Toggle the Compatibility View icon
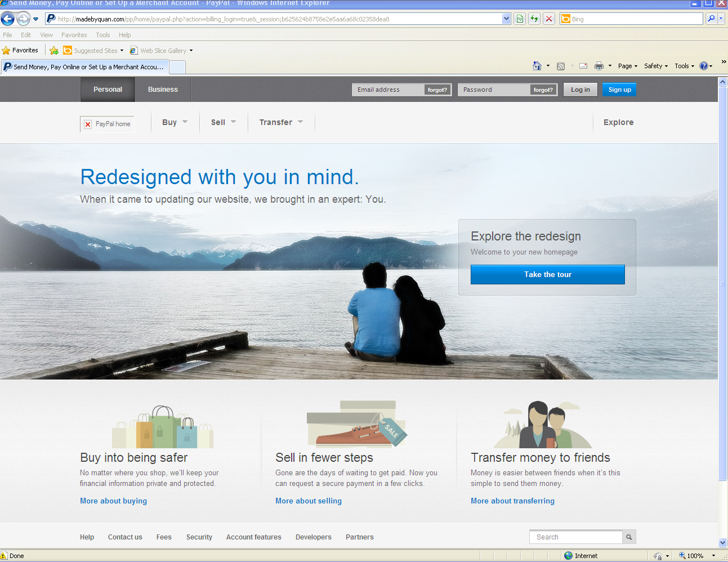Image resolution: width=728 pixels, height=562 pixels. click(x=520, y=19)
